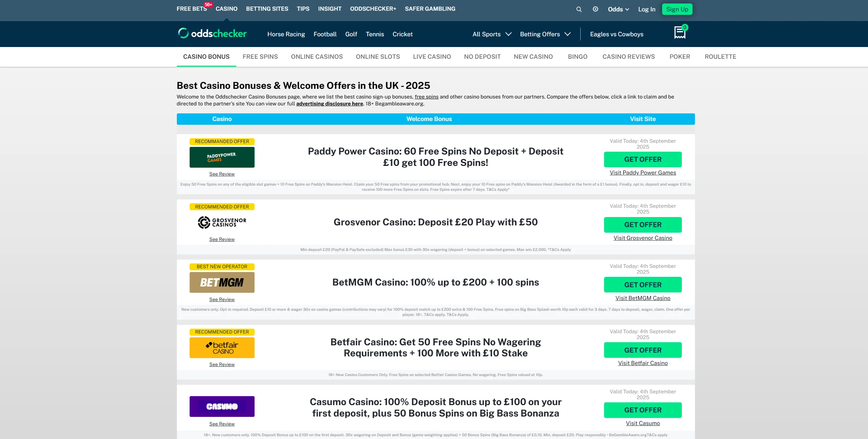Open the Tips menu item
The height and width of the screenshot is (439, 868).
303,9
